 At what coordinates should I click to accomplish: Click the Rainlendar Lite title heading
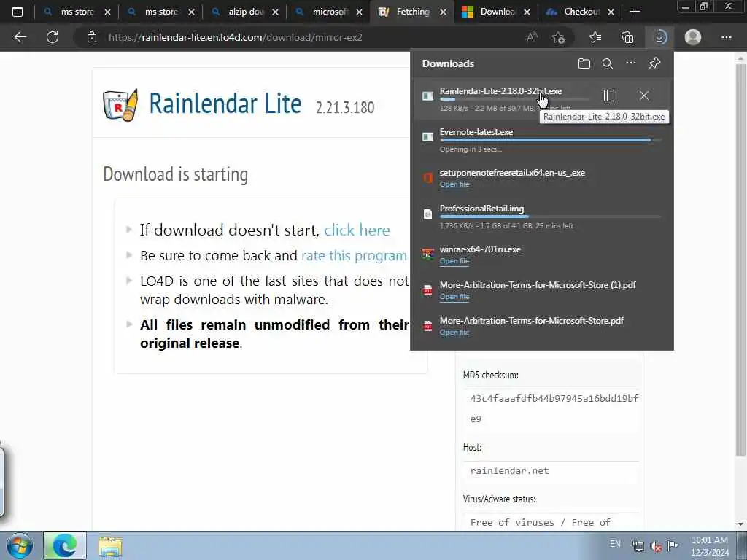[x=225, y=104]
